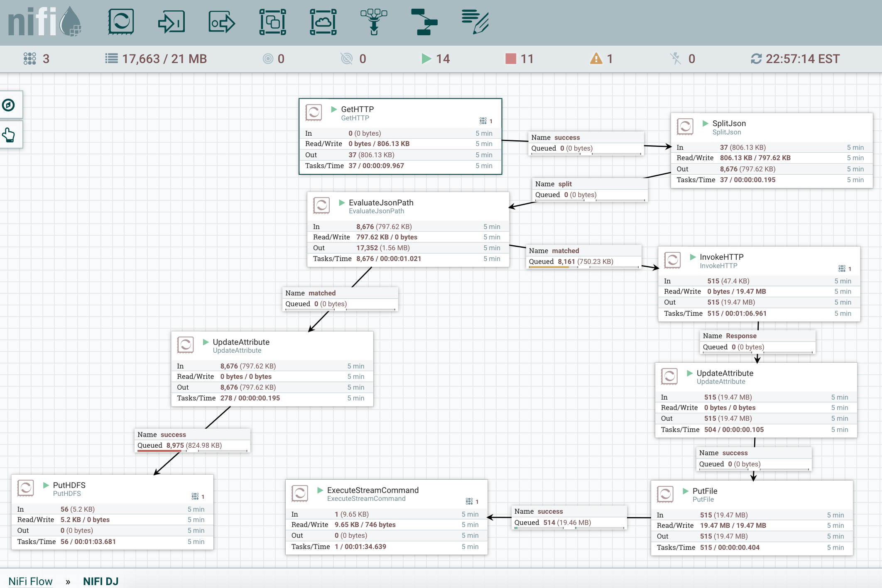The height and width of the screenshot is (588, 882).
Task: Open the Navigate panel compass icon
Action: click(x=8, y=105)
